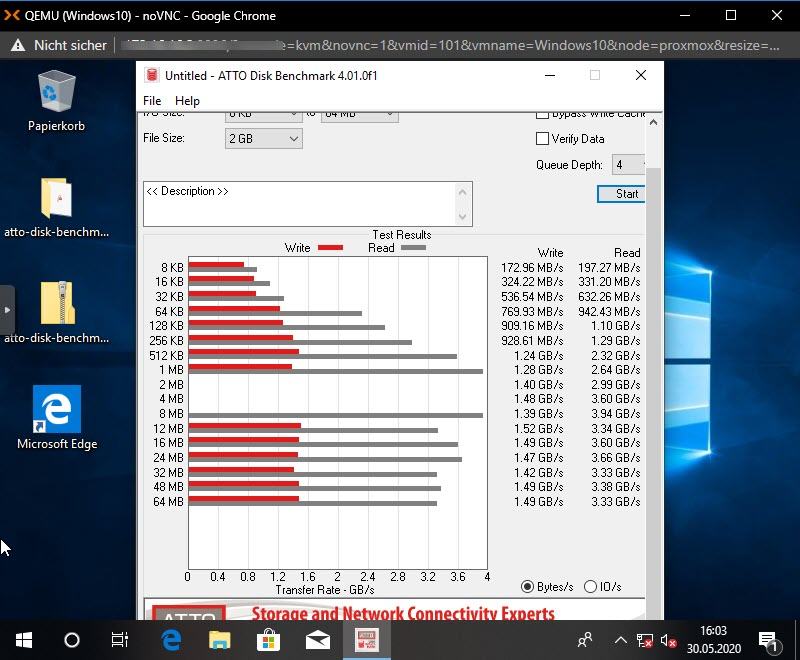
Task: Minimize the ATTO Disk Benchmark window
Action: point(549,75)
